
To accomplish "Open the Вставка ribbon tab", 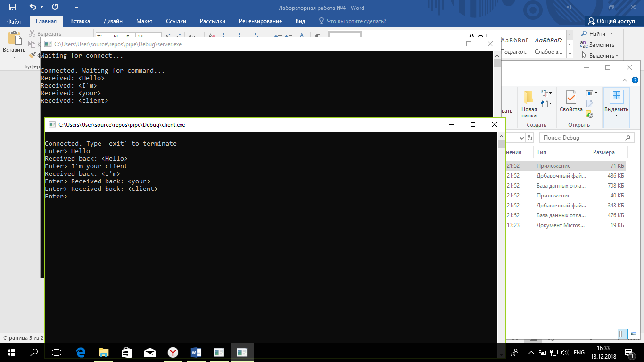I will 80,21.
